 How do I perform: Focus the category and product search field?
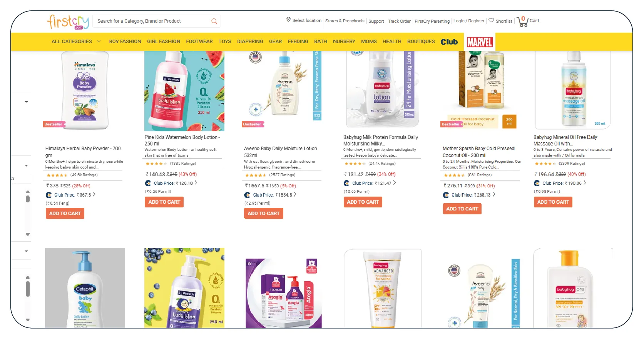click(x=152, y=21)
